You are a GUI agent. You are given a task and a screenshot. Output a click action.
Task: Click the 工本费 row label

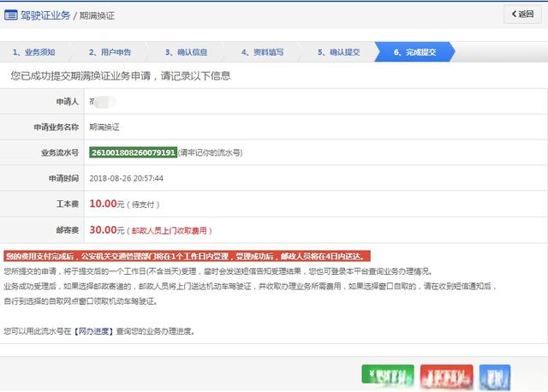pos(67,204)
